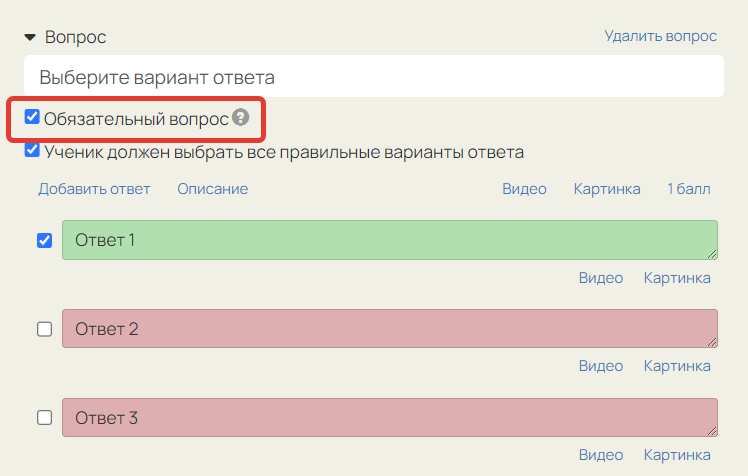Add Картинка under Ответ 2
Viewport: 748px width, 476px height.
677,366
